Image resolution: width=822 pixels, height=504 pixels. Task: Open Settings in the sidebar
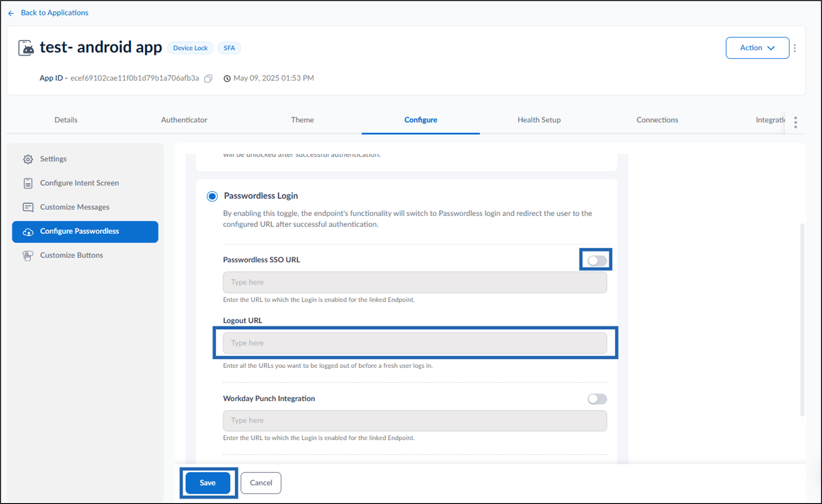tap(85, 159)
